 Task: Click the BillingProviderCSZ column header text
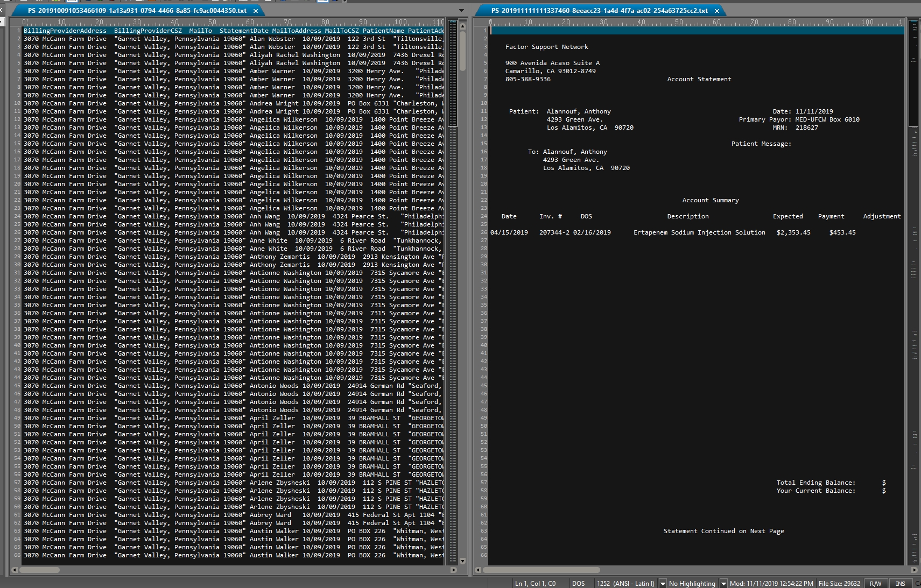pyautogui.click(x=148, y=31)
